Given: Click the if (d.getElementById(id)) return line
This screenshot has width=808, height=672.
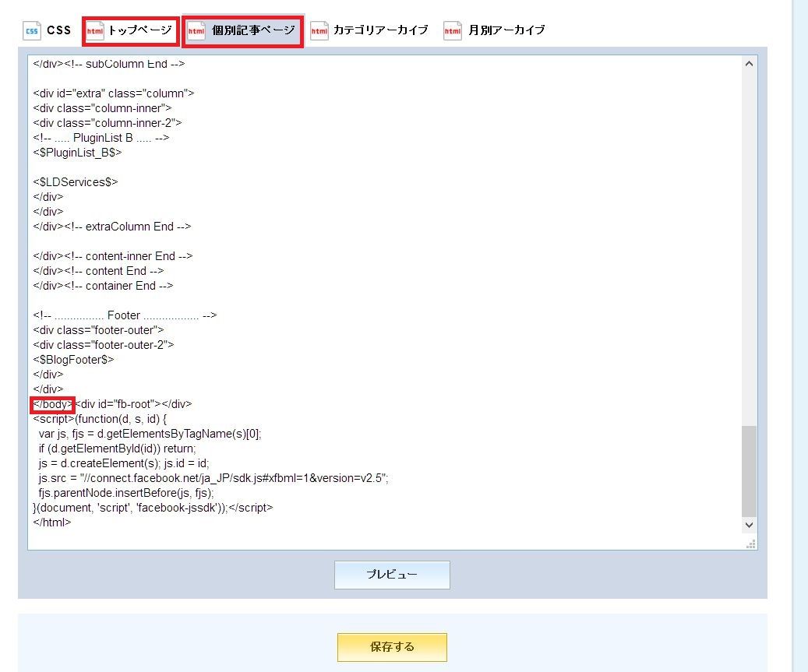Looking at the screenshot, I should pyautogui.click(x=117, y=449).
